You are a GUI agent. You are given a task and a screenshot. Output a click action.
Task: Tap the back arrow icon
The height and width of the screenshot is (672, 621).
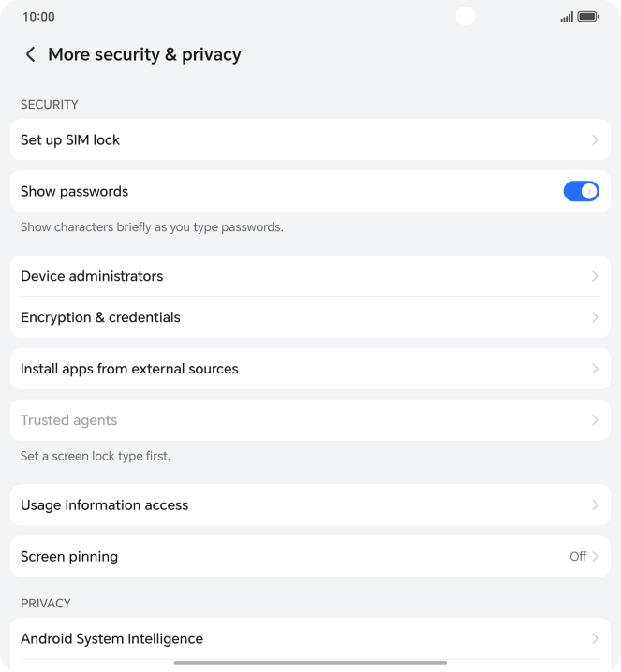tap(31, 54)
